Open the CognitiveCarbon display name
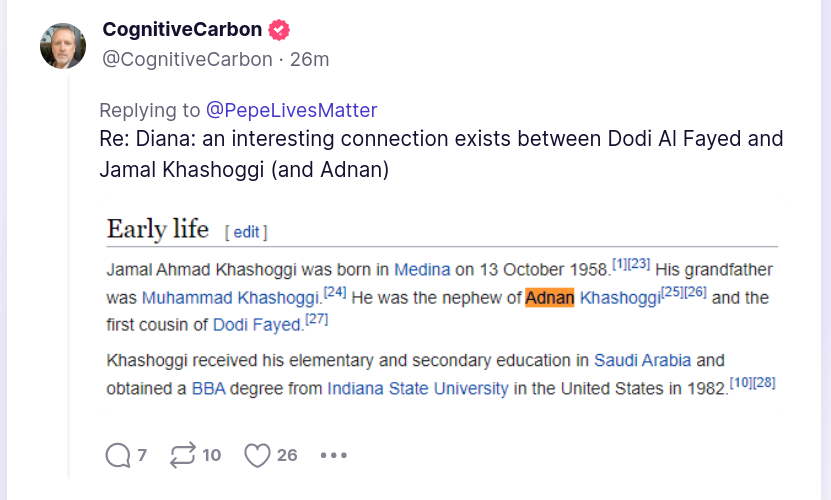831x500 pixels. coord(183,29)
